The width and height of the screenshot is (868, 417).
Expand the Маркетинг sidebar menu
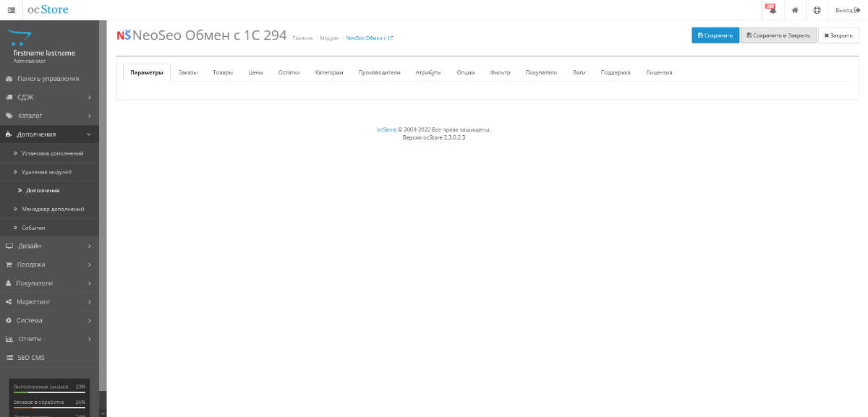49,301
